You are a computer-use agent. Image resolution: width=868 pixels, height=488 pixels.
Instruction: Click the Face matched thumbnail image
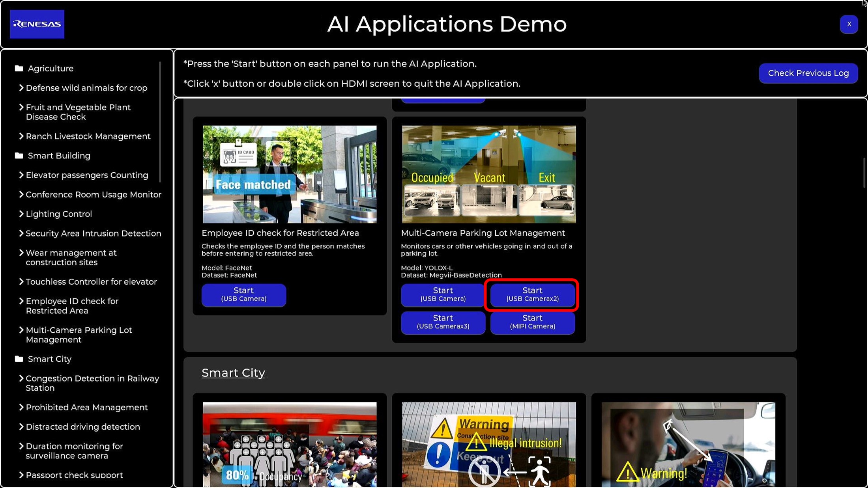pyautogui.click(x=289, y=174)
